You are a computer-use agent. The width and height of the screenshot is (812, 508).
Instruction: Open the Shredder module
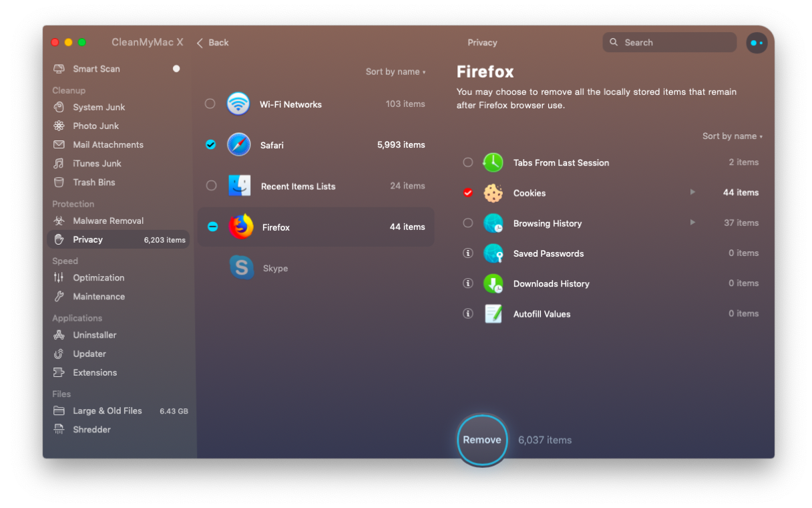click(x=118, y=429)
